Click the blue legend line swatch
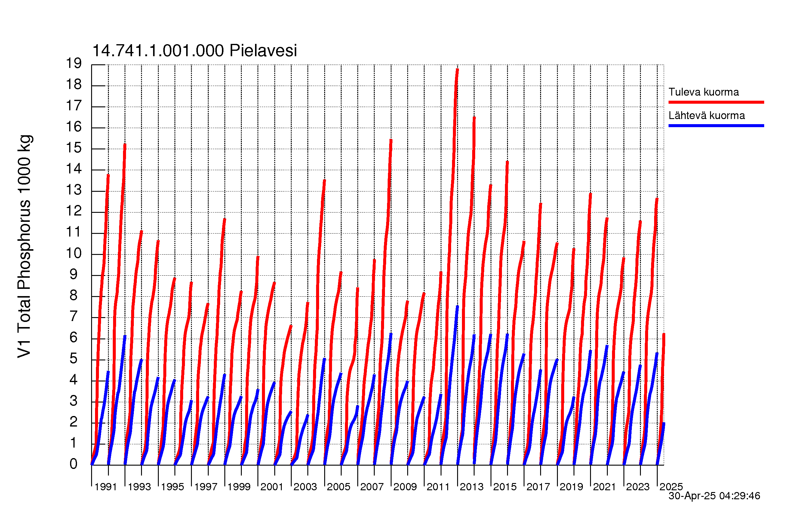812x511 pixels. tap(716, 126)
